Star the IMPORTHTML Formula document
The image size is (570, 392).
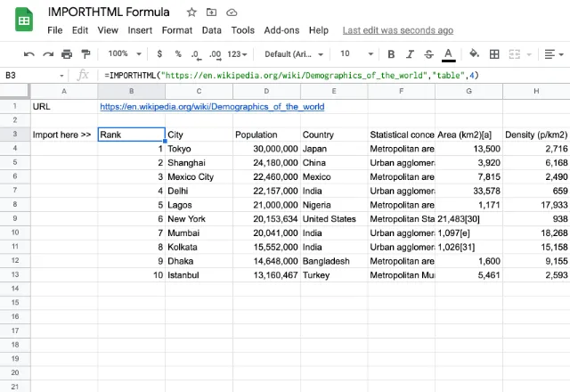pos(191,12)
